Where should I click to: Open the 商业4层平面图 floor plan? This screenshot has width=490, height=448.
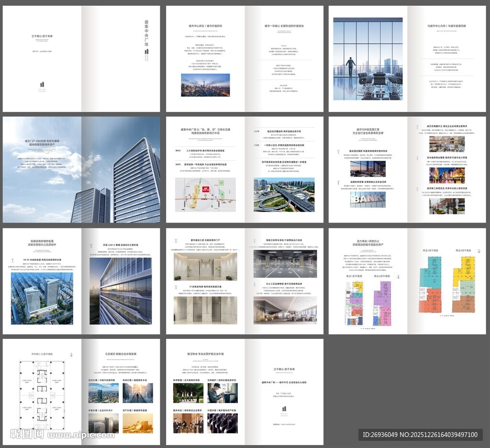(x=463, y=284)
